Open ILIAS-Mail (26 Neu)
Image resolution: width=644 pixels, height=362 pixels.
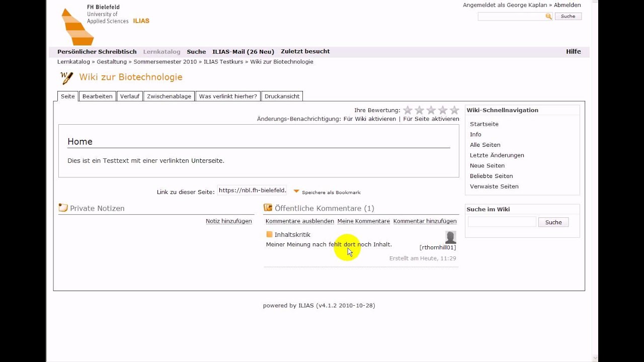pyautogui.click(x=243, y=52)
